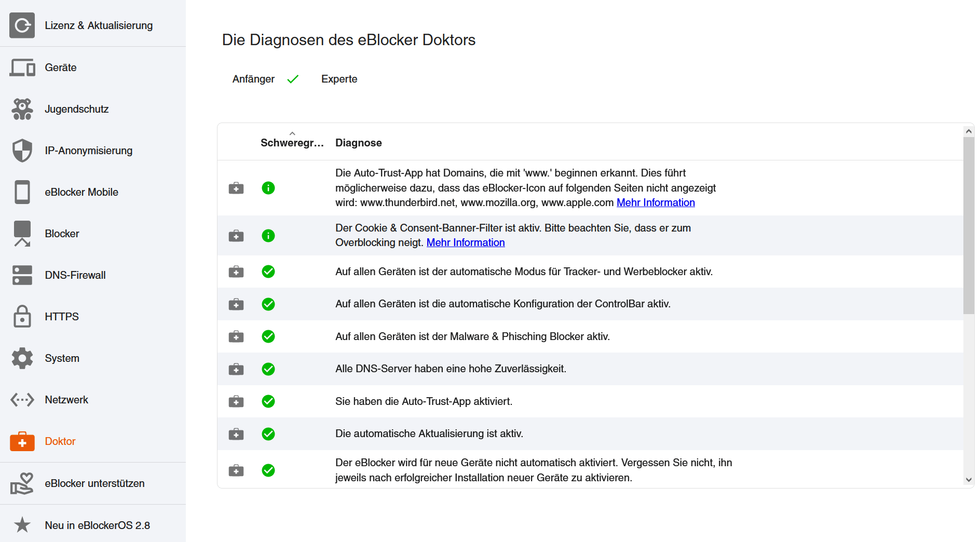This screenshot has width=980, height=542.
Task: Click text 'Die automatische Aktualisierung ist aktiv.'
Action: [x=429, y=433]
